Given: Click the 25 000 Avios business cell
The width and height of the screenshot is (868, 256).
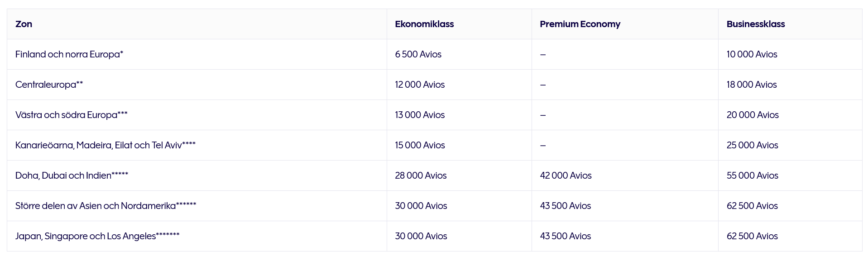Looking at the screenshot, I should point(752,145).
